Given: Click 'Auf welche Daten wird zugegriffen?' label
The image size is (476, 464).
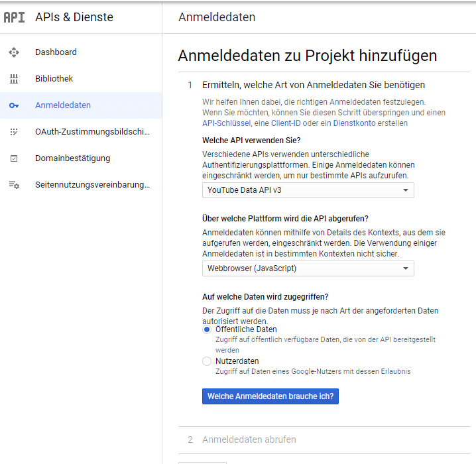Looking at the screenshot, I should click(265, 297).
